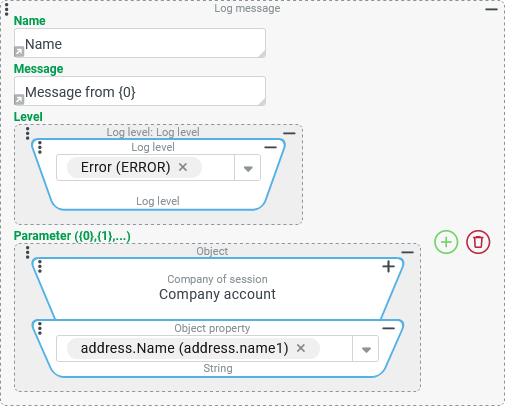Click the Message from {0} text field
Viewport: 505px width, 406px height.
coord(140,91)
